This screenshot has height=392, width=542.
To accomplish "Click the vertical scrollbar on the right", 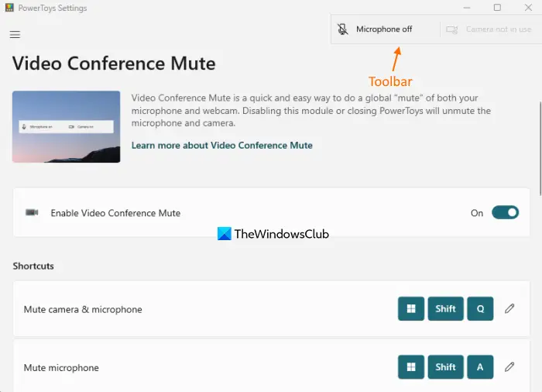I will point(540,149).
